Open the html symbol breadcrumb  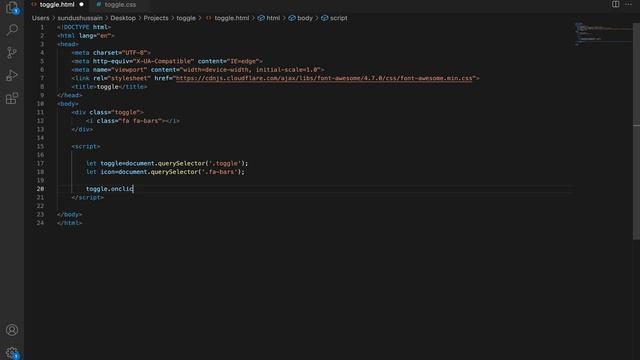(269, 18)
